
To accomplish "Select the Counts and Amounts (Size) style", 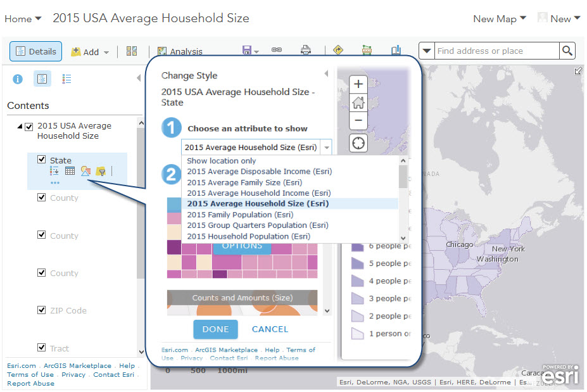I will pyautogui.click(x=243, y=303).
